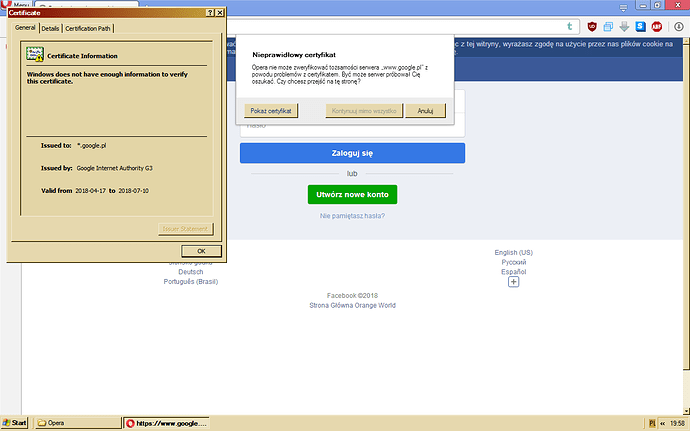Viewport: 690px width, 431px height.
Task: Switch to the Opera folder taskbar item
Action: (77, 423)
